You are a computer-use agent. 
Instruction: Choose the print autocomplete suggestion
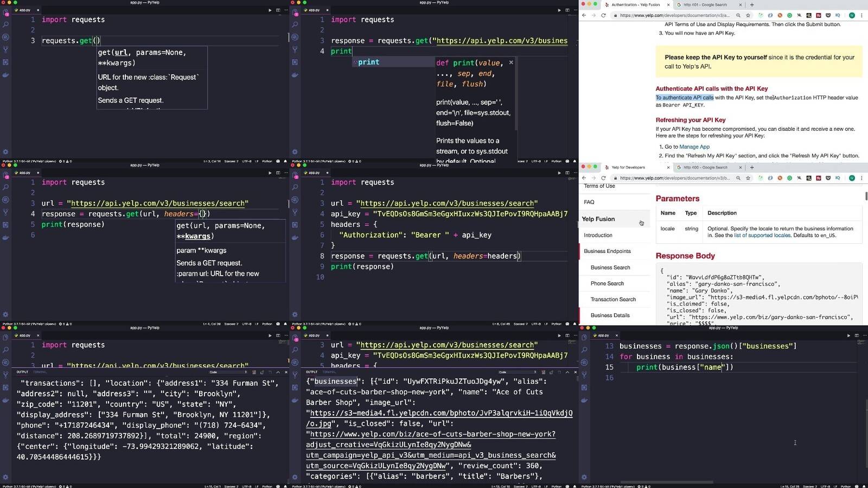369,62
